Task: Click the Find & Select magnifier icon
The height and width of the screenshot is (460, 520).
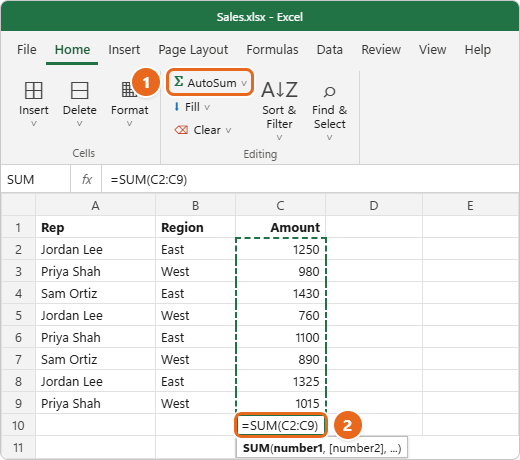Action: [x=329, y=92]
